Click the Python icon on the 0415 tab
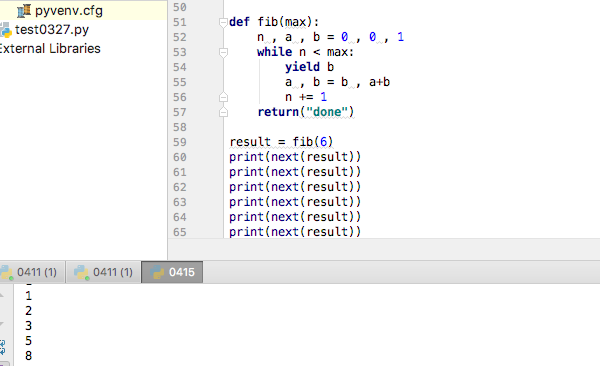Screen dimensions: 600x366 point(157,272)
